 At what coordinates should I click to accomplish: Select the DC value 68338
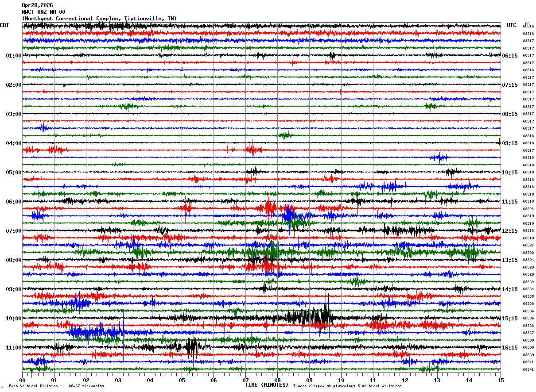[x=528, y=340]
